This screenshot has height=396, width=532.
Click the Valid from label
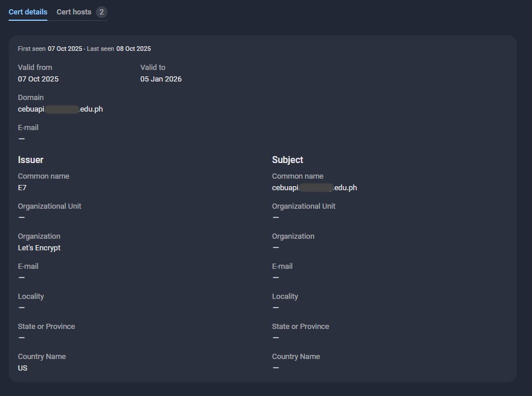point(35,68)
